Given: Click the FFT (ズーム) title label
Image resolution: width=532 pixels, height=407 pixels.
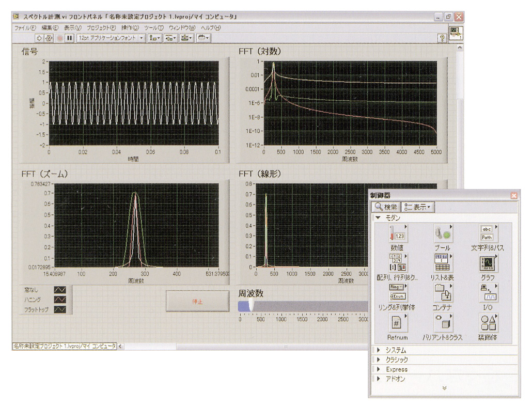Looking at the screenshot, I should coord(45,174).
